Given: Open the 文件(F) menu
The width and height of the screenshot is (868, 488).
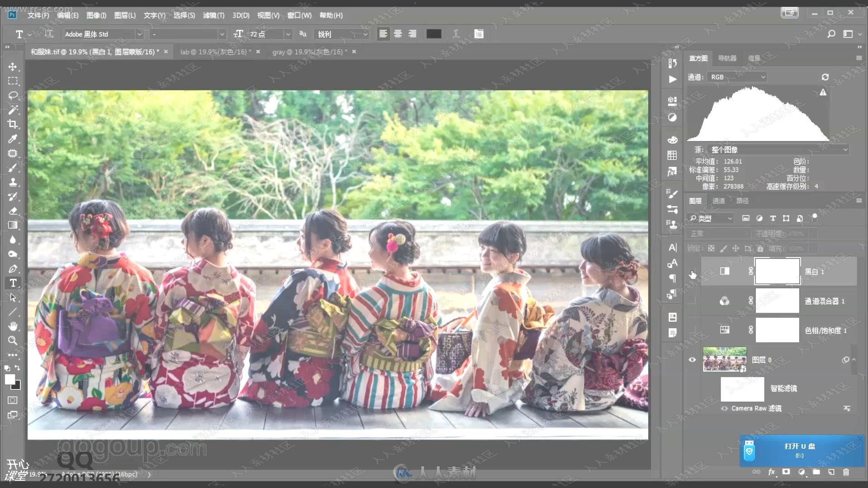Looking at the screenshot, I should click(x=38, y=15).
